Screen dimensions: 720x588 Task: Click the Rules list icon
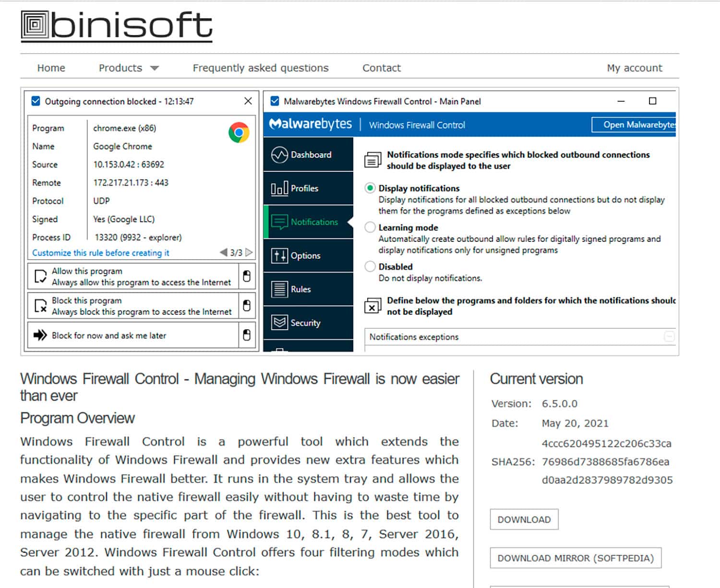279,289
